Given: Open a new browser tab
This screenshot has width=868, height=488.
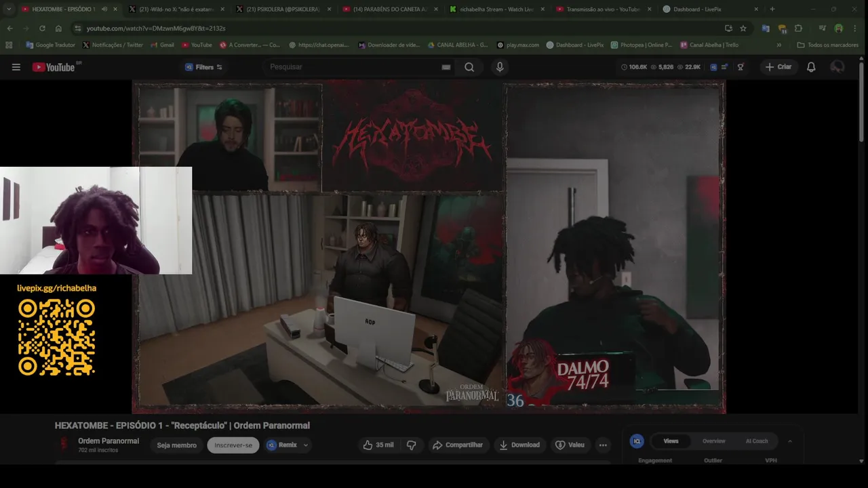Looking at the screenshot, I should tap(772, 9).
